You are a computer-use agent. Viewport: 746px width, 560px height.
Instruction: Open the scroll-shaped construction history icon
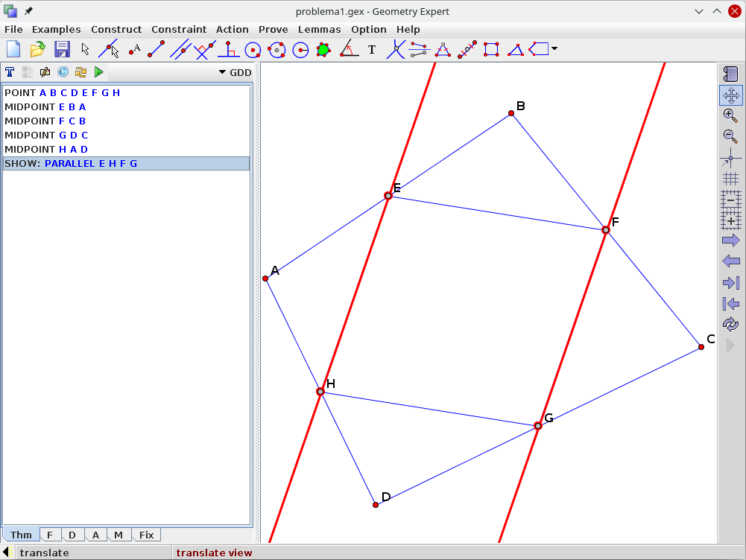point(731,74)
